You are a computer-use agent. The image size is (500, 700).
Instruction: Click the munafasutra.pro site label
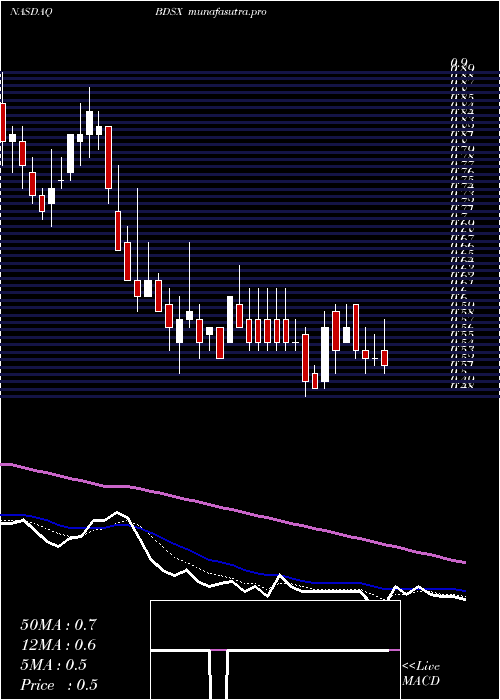[x=227, y=12]
